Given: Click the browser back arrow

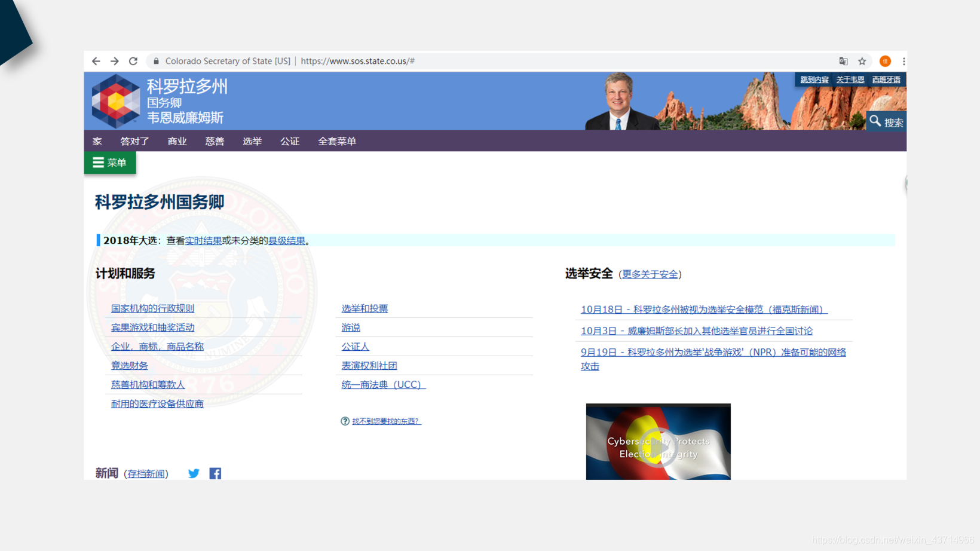Looking at the screenshot, I should 96,61.
